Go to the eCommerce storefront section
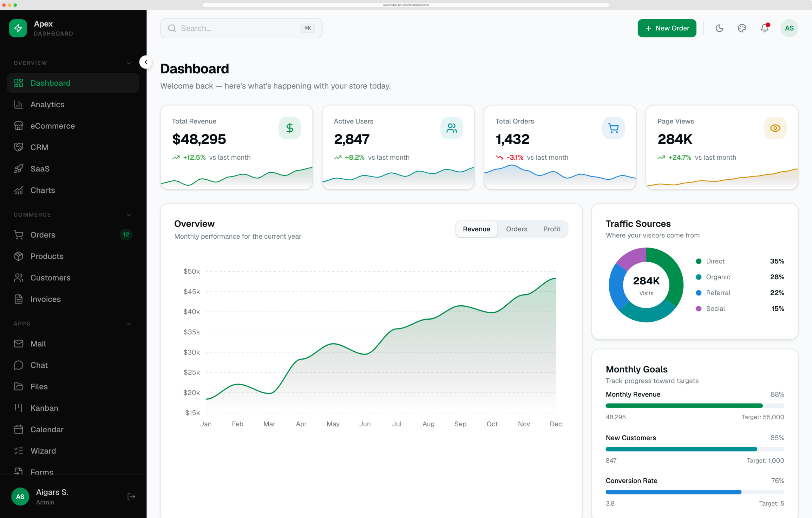The width and height of the screenshot is (812, 518). pos(73,126)
